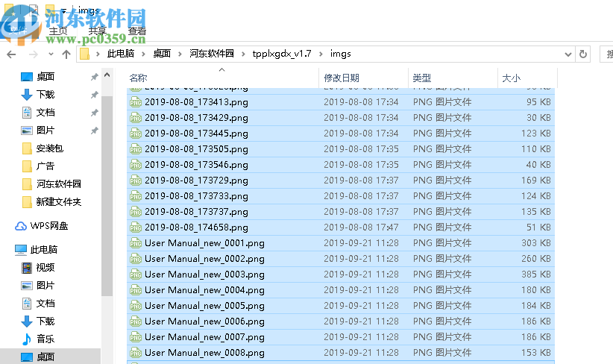Expand chevron after 桌面 in path
The image size is (613, 364).
180,54
